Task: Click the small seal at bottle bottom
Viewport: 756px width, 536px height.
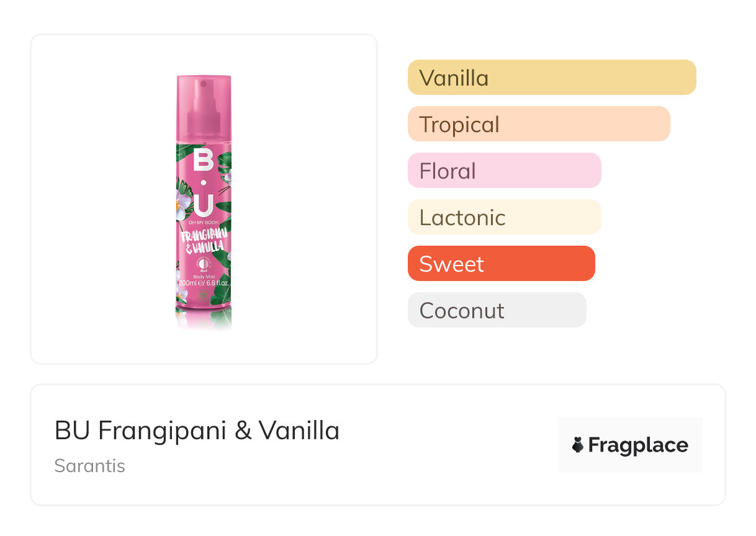Action: pyautogui.click(x=204, y=296)
